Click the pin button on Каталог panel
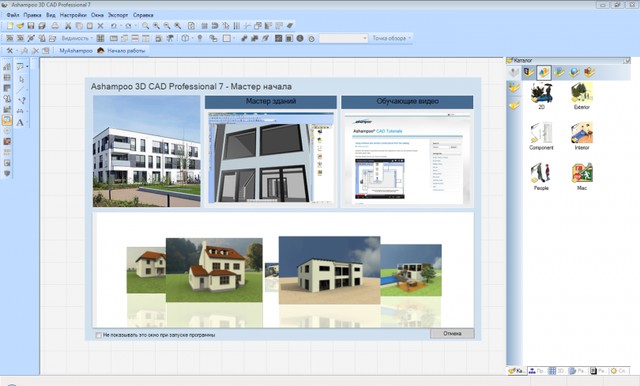640x386 pixels. point(627,61)
